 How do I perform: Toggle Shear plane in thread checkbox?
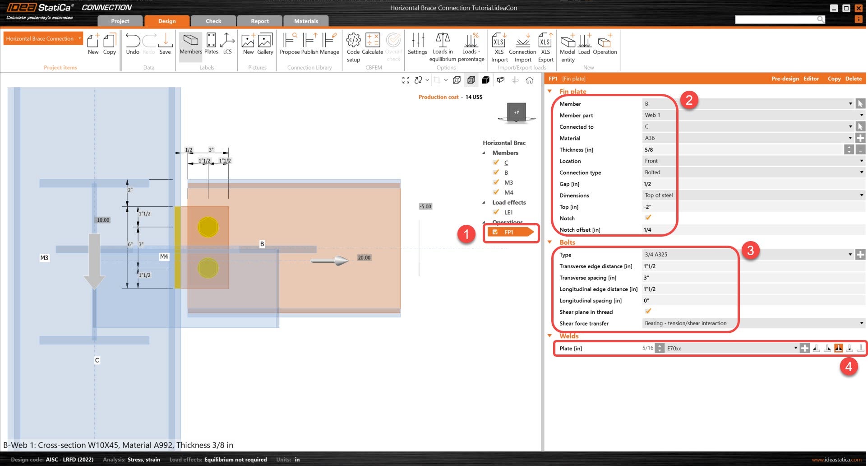click(648, 312)
